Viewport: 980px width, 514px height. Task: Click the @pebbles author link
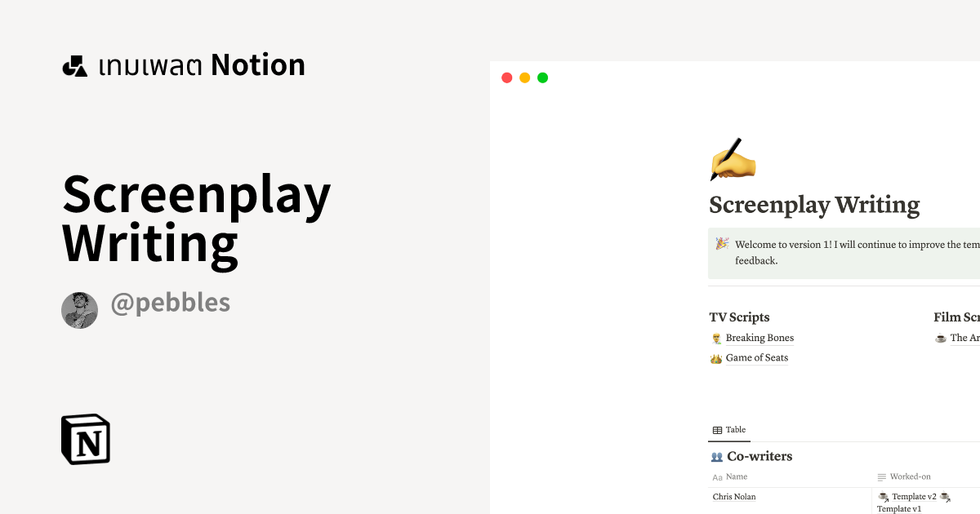click(x=171, y=303)
